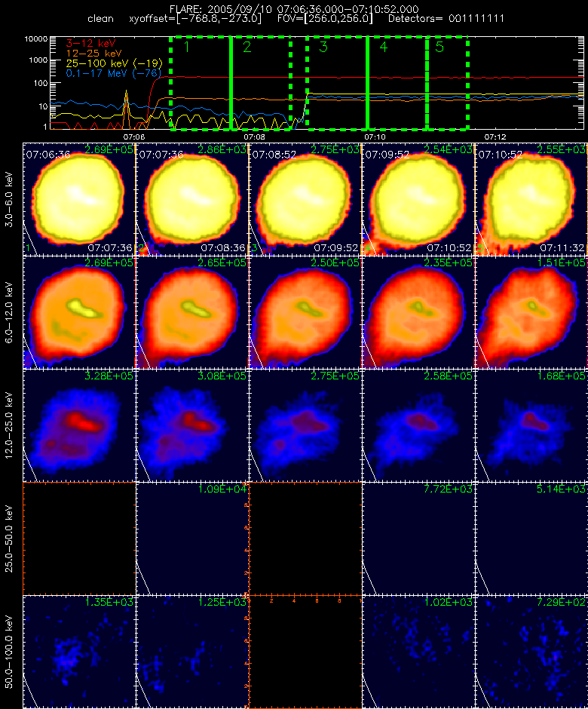Screen dimensions: 588x709
Task: Select the xyoffset=[-768.8,-273.0] text
Action: (194, 19)
